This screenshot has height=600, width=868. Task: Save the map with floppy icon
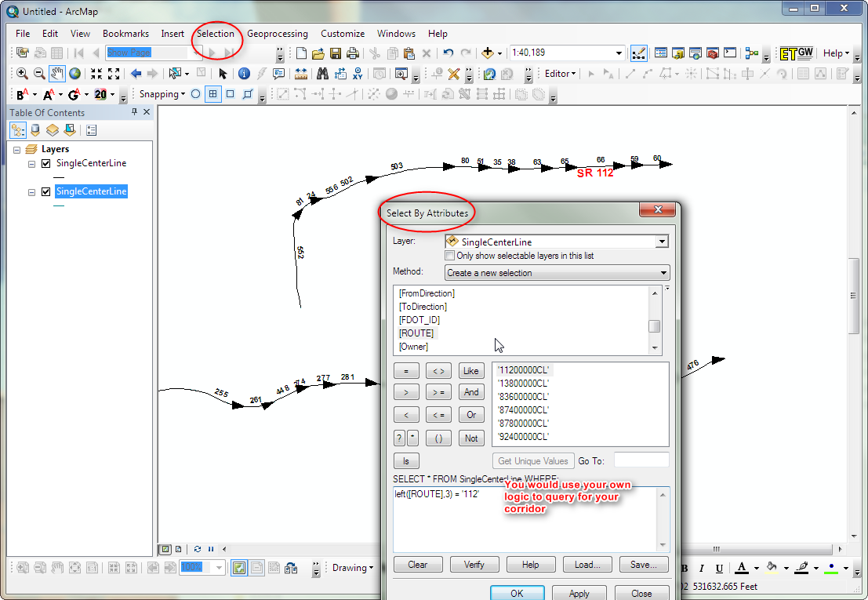(x=335, y=53)
